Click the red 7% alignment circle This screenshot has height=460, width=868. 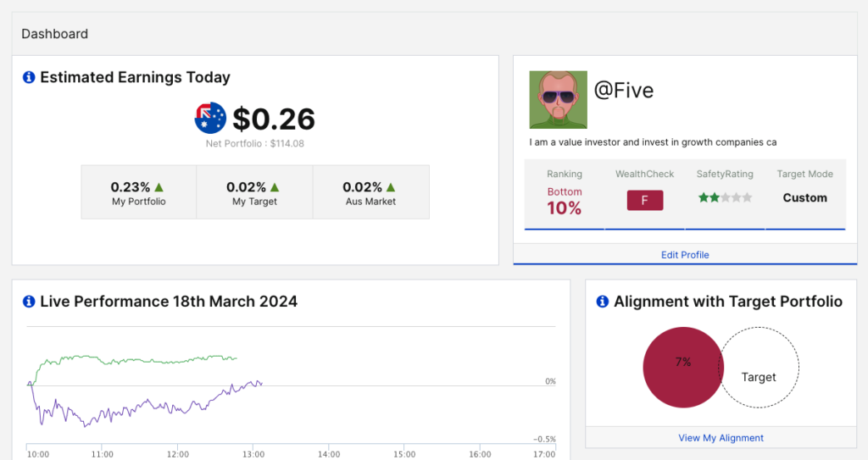pos(680,369)
